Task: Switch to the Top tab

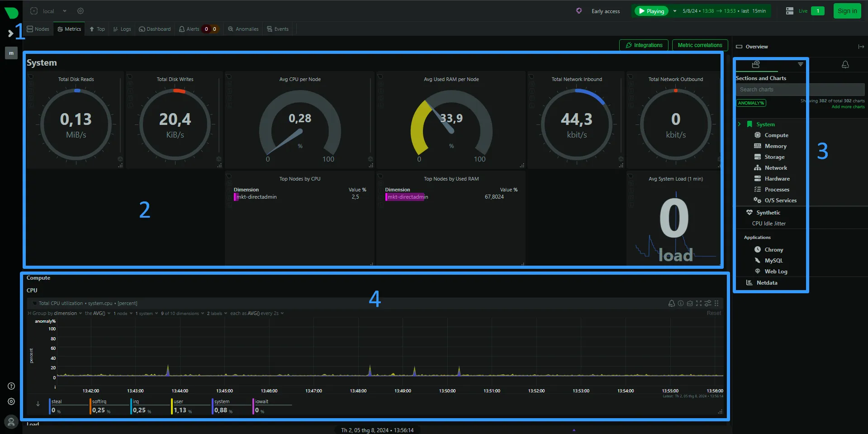Action: coord(97,29)
